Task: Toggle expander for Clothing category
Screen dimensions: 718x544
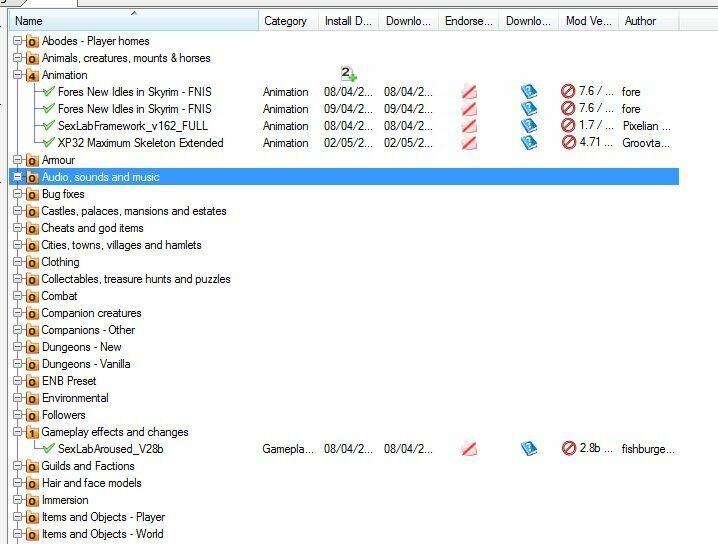Action: click(17, 262)
